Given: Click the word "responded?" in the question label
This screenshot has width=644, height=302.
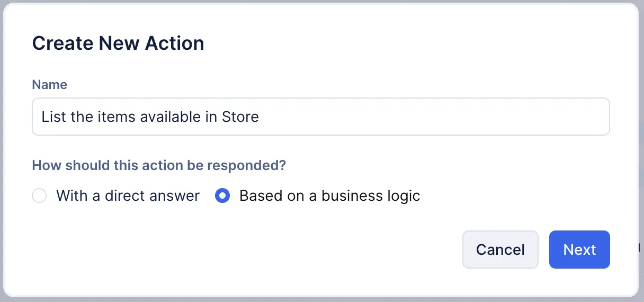Looking at the screenshot, I should [x=246, y=165].
